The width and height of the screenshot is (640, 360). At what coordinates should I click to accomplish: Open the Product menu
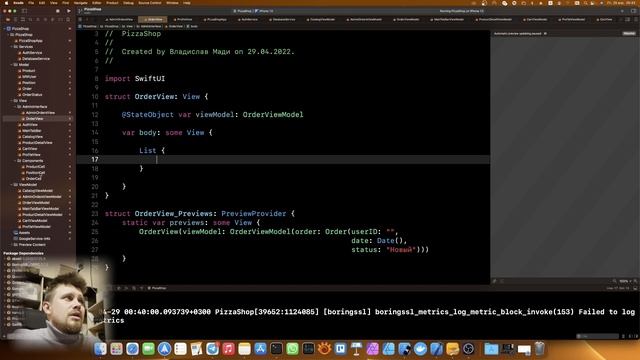[x=112, y=3]
